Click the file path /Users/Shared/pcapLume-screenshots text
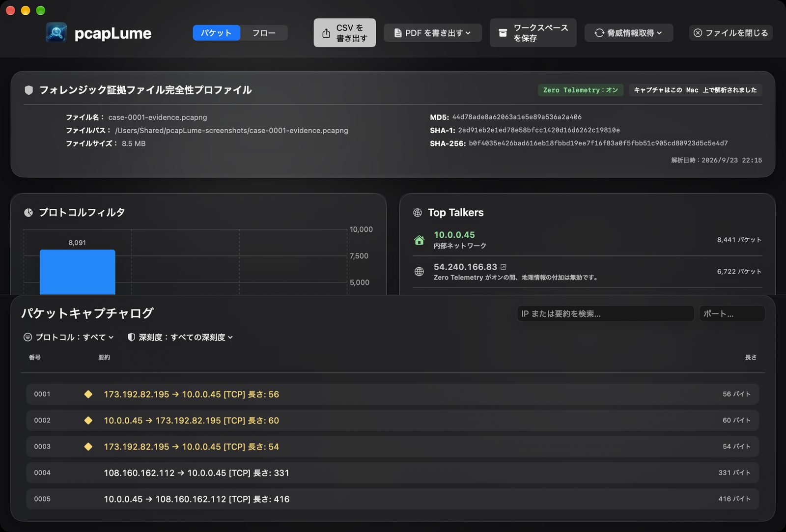 (x=231, y=130)
